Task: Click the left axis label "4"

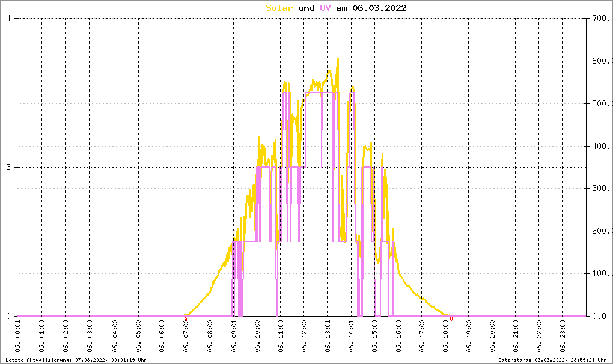Action: (x=8, y=19)
